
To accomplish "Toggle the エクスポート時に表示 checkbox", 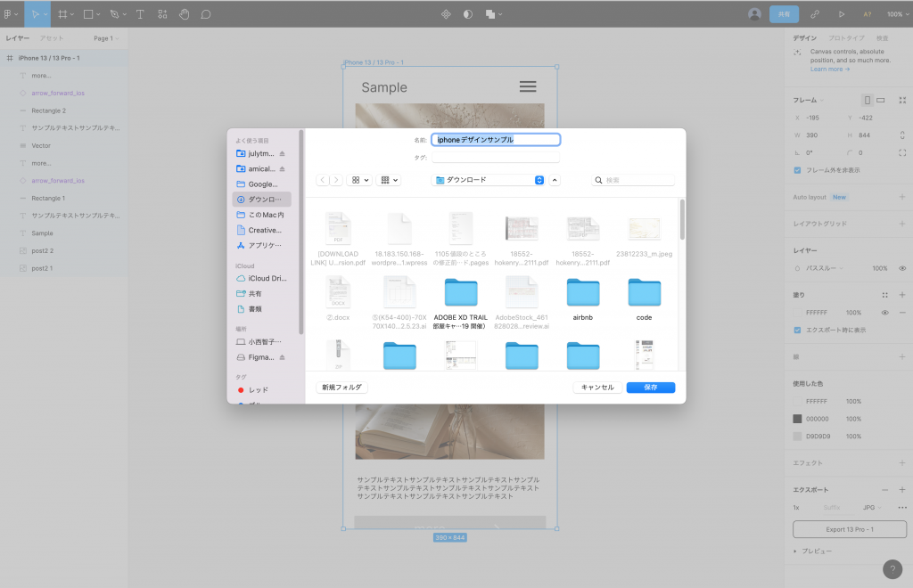I will (798, 330).
